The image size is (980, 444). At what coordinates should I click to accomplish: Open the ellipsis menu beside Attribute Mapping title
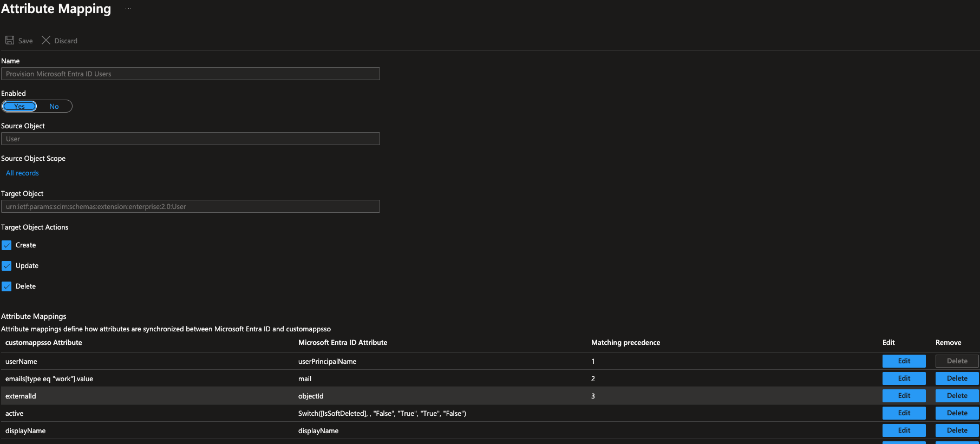click(x=128, y=9)
